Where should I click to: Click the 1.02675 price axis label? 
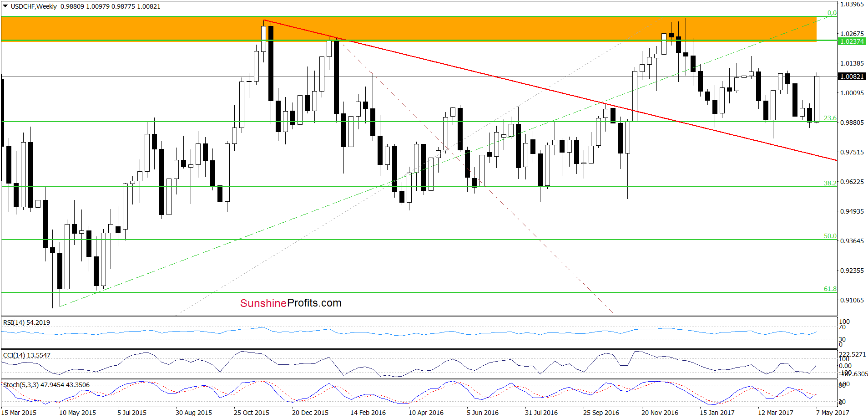pyautogui.click(x=852, y=34)
